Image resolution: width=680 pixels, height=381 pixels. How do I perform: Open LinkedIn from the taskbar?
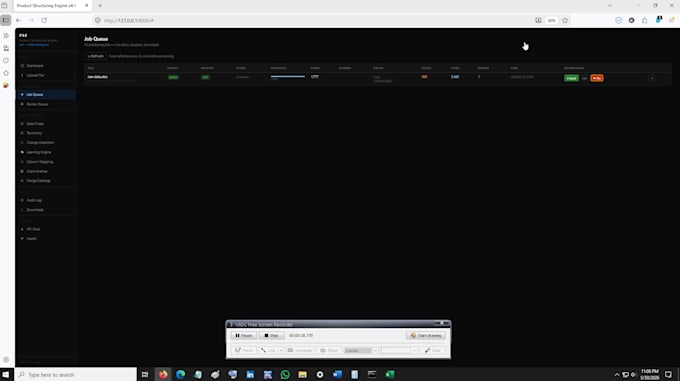pyautogui.click(x=250, y=374)
